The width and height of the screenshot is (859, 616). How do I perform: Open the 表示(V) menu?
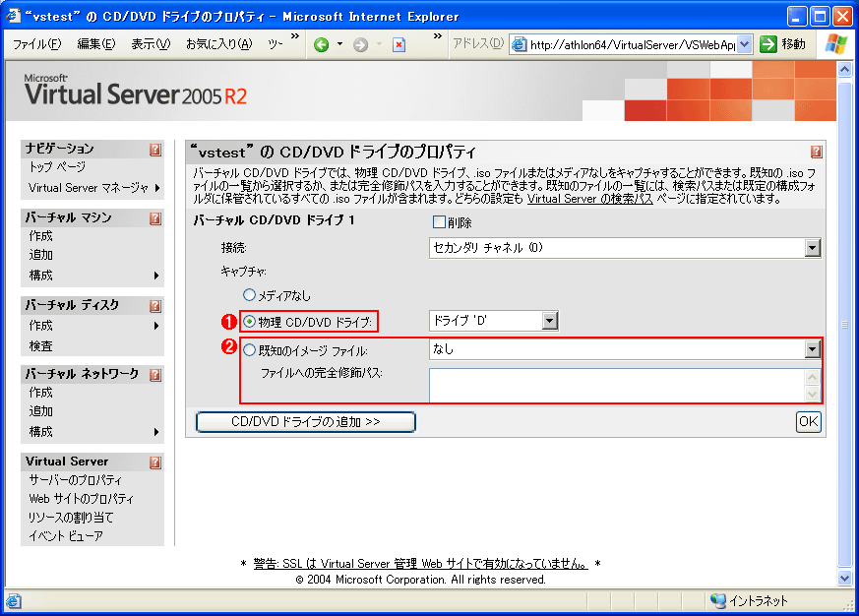[151, 44]
